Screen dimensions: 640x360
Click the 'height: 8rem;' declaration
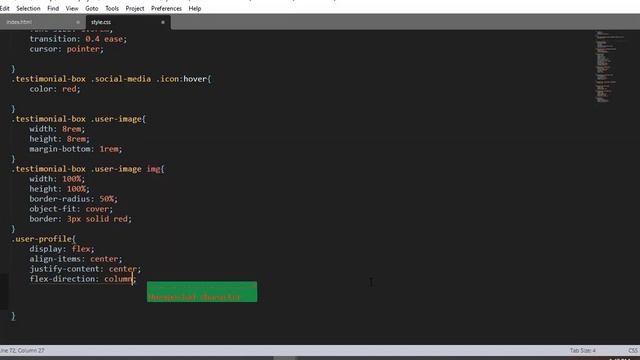[x=59, y=139]
